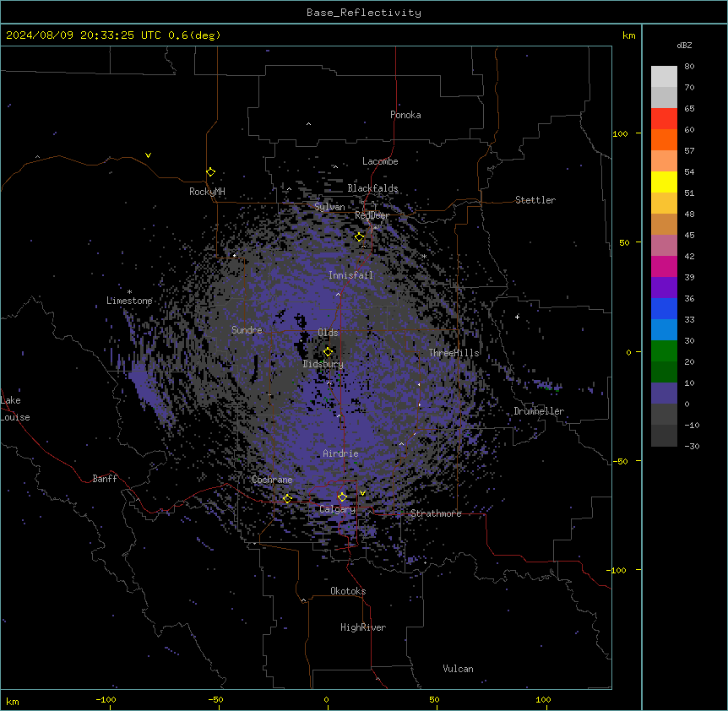Click the -30 value on dBZ legend
The width and height of the screenshot is (728, 711).
click(x=692, y=446)
